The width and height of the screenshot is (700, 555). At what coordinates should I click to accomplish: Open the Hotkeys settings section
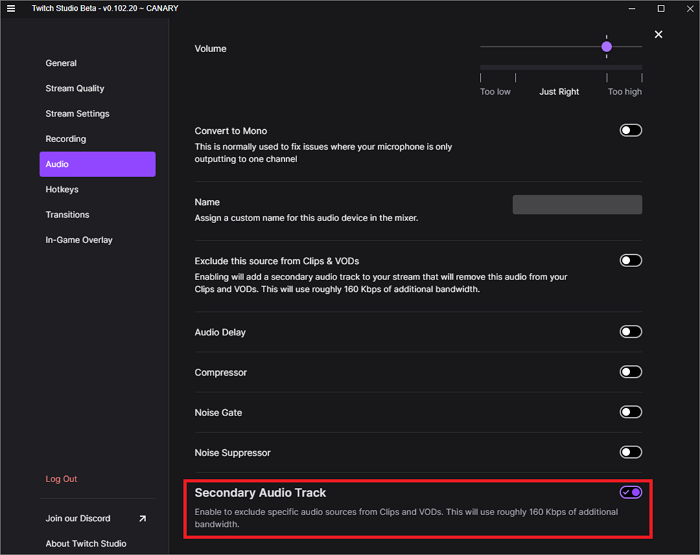(97, 189)
